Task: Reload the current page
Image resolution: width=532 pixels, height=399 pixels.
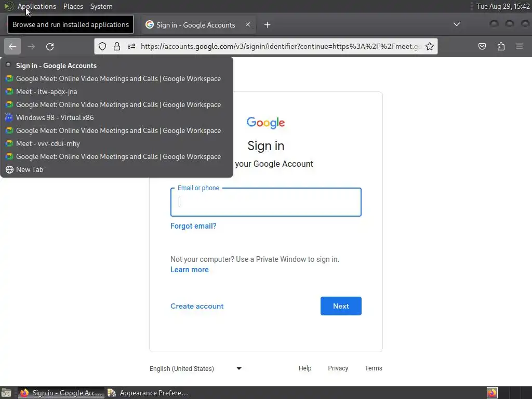Action: coord(50,46)
